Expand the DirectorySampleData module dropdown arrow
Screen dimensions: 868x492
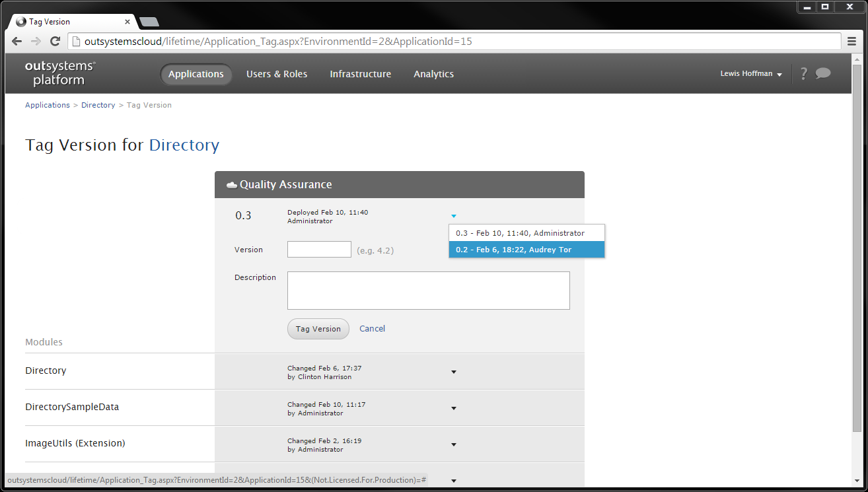454,408
